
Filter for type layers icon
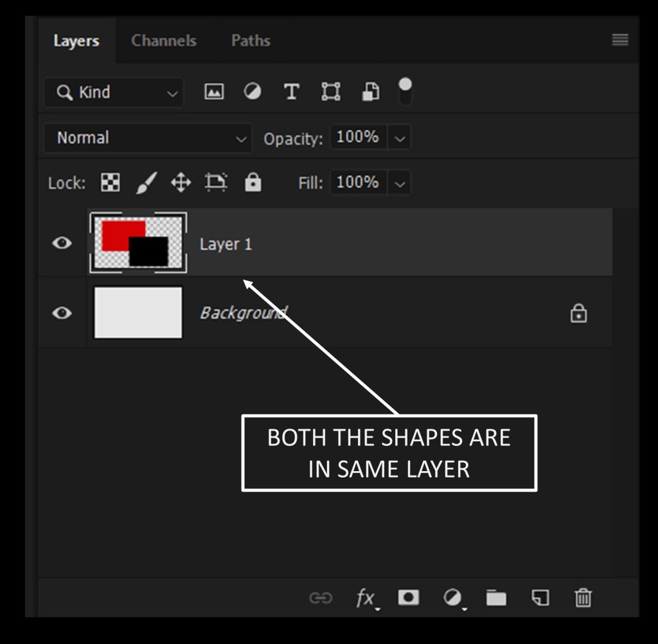(292, 92)
